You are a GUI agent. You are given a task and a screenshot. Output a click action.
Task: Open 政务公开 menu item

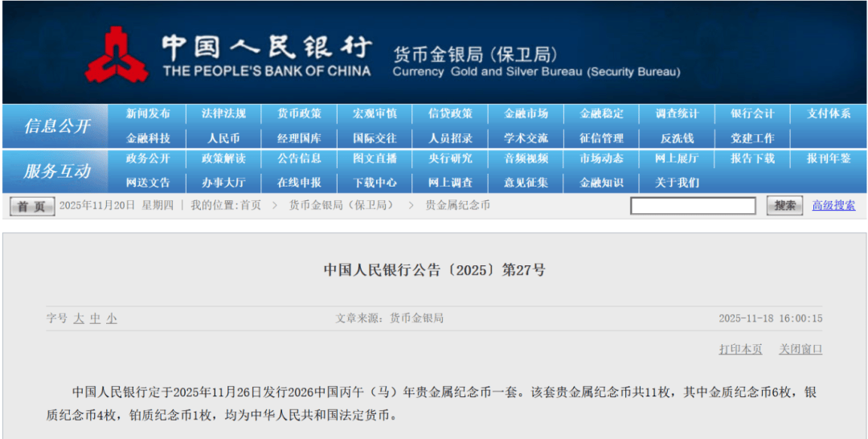coord(148,159)
